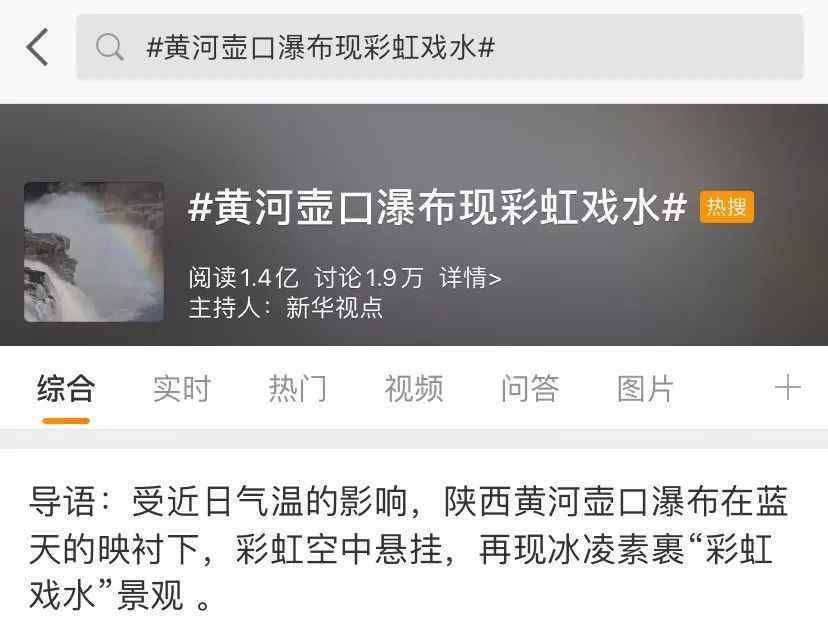Select the 图片 tab
The width and height of the screenshot is (828, 620).
pyautogui.click(x=645, y=388)
